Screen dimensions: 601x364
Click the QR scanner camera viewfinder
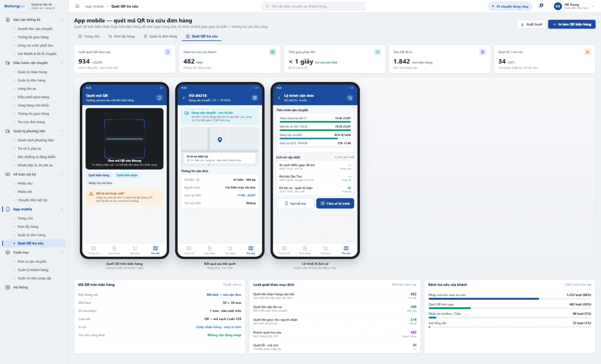point(125,139)
